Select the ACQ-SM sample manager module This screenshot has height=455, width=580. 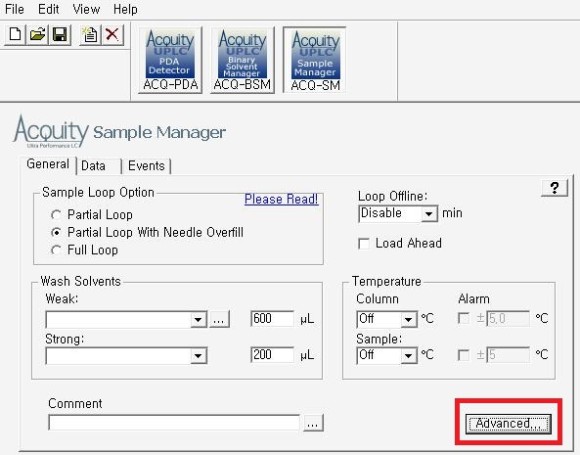[315, 60]
